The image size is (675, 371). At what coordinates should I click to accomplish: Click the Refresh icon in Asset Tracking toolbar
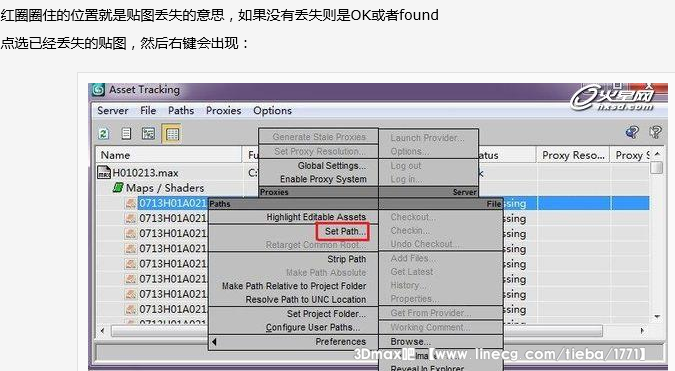coord(103,134)
